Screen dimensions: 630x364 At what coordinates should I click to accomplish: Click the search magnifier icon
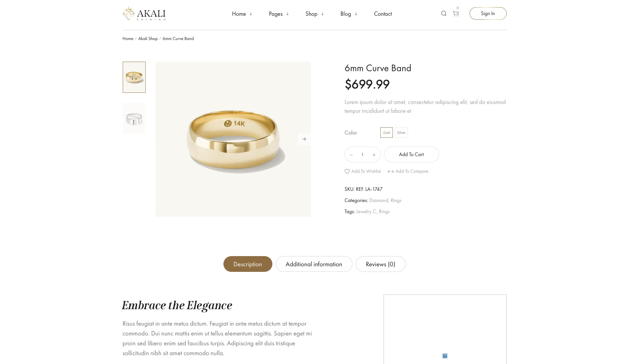tap(444, 13)
